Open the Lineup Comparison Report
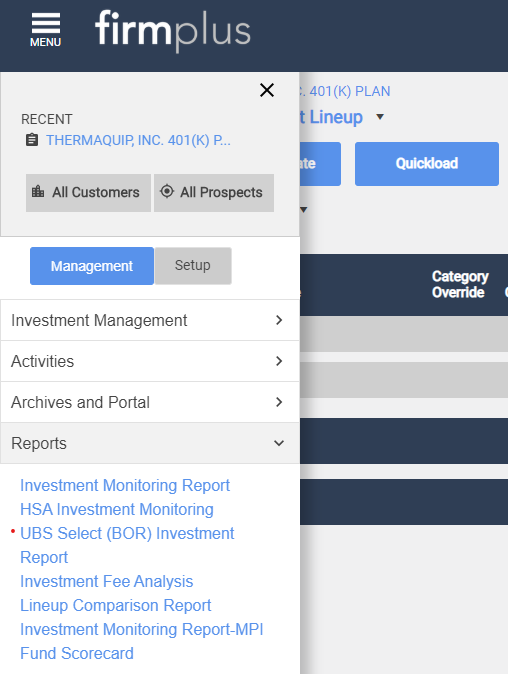The height and width of the screenshot is (674, 508). (x=116, y=605)
